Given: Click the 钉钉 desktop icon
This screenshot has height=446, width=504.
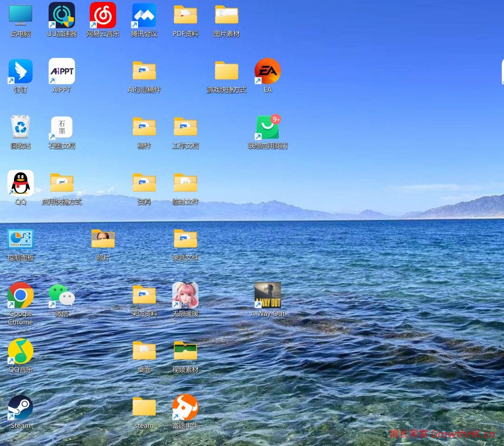Looking at the screenshot, I should click(x=21, y=71).
